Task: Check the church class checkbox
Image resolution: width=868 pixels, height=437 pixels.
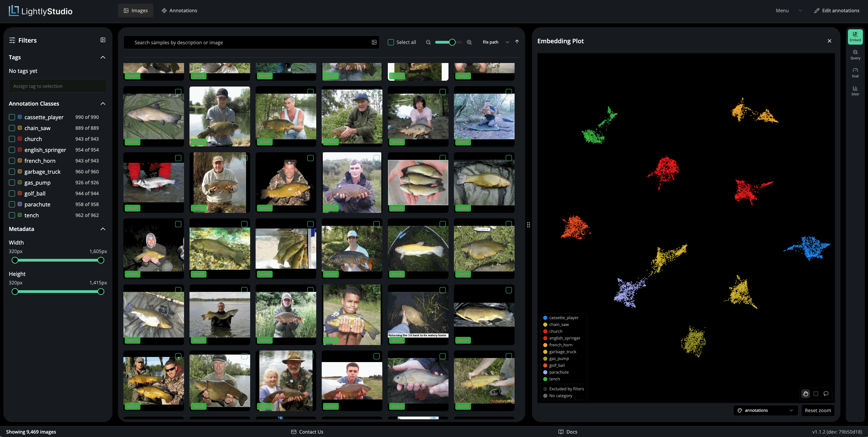Action: pyautogui.click(x=12, y=139)
